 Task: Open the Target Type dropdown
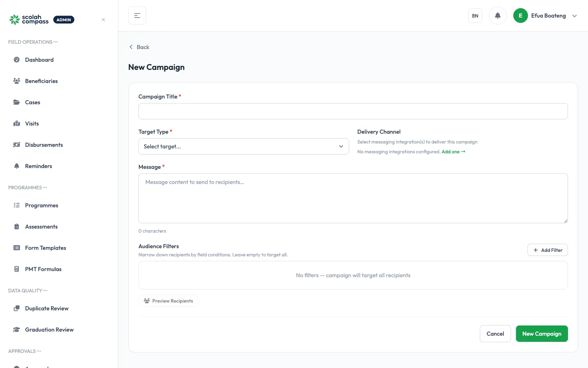tap(244, 146)
